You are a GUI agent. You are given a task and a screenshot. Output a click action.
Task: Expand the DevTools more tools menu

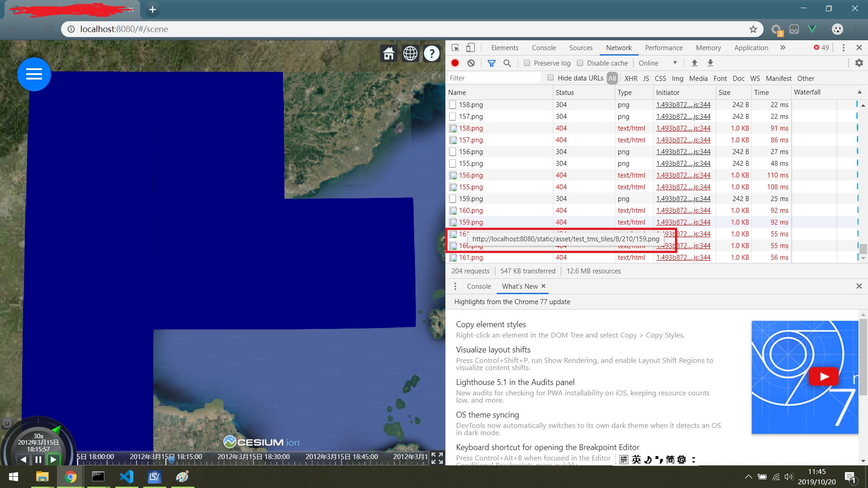(844, 47)
